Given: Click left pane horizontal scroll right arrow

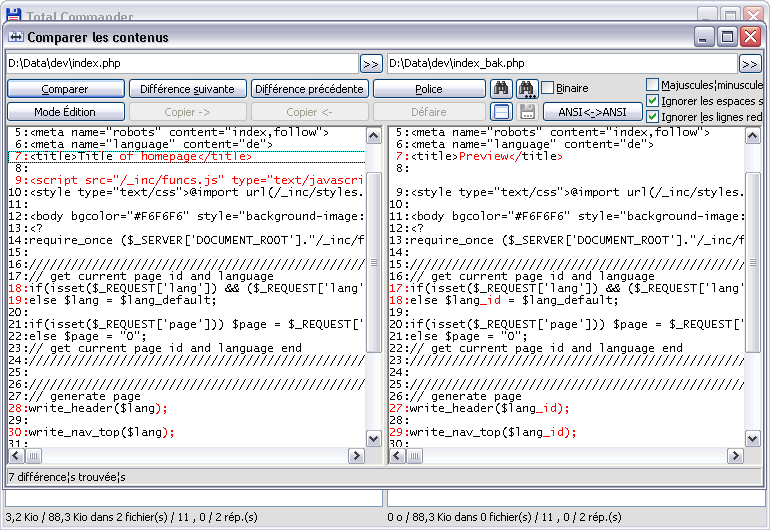Looking at the screenshot, I should (x=357, y=456).
